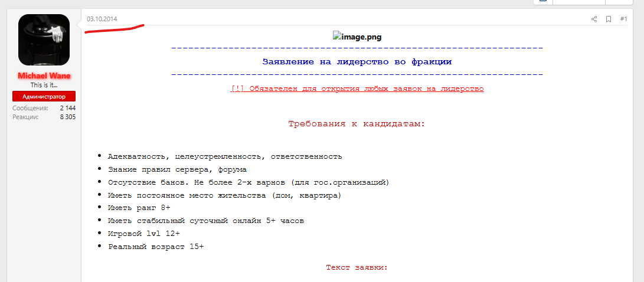This screenshot has height=282, width=644.
Task: Bookmark this post using the bookmark icon
Action: click(x=609, y=19)
